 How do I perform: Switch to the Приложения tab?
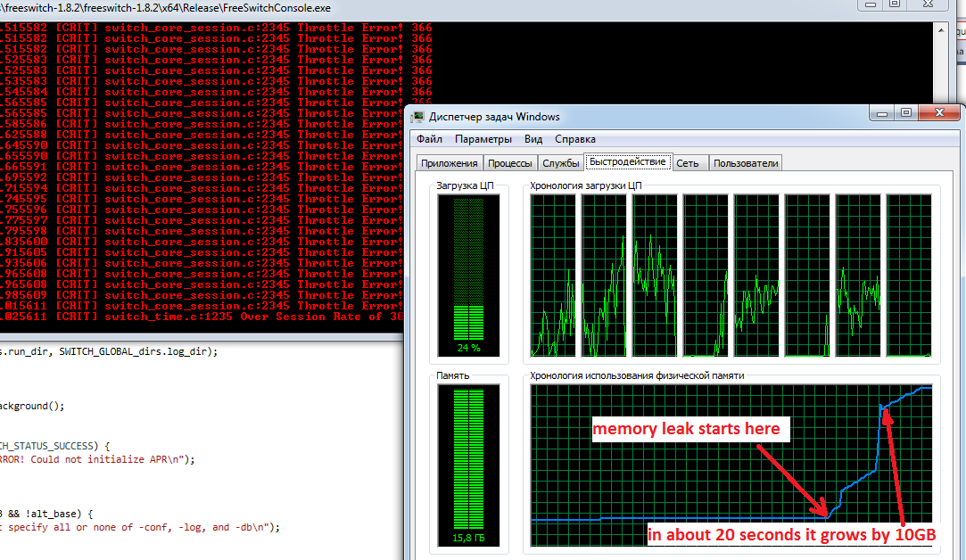pyautogui.click(x=450, y=163)
